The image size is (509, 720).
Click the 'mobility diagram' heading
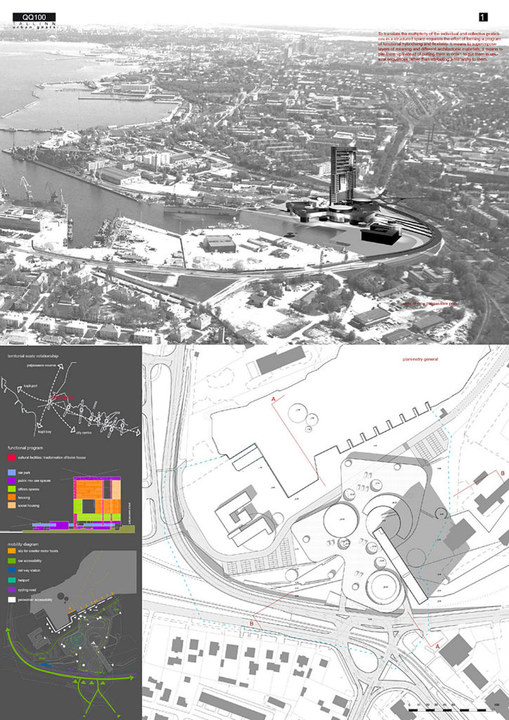pyautogui.click(x=23, y=544)
